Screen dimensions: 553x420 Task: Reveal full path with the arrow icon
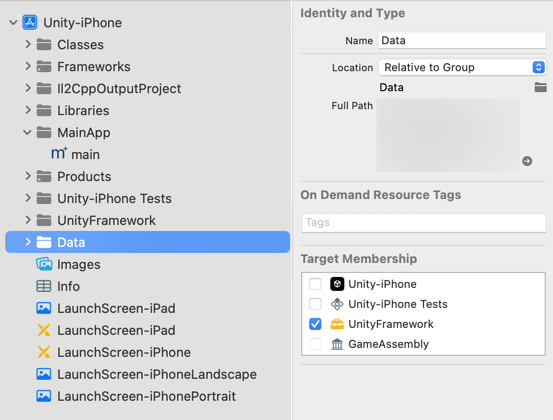click(x=527, y=161)
